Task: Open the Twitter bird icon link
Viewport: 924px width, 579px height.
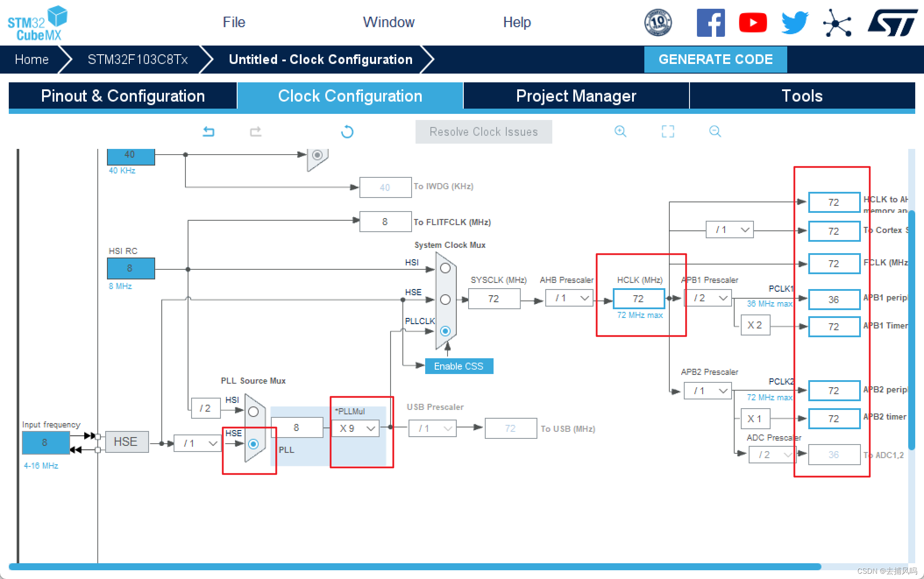Action: point(795,23)
